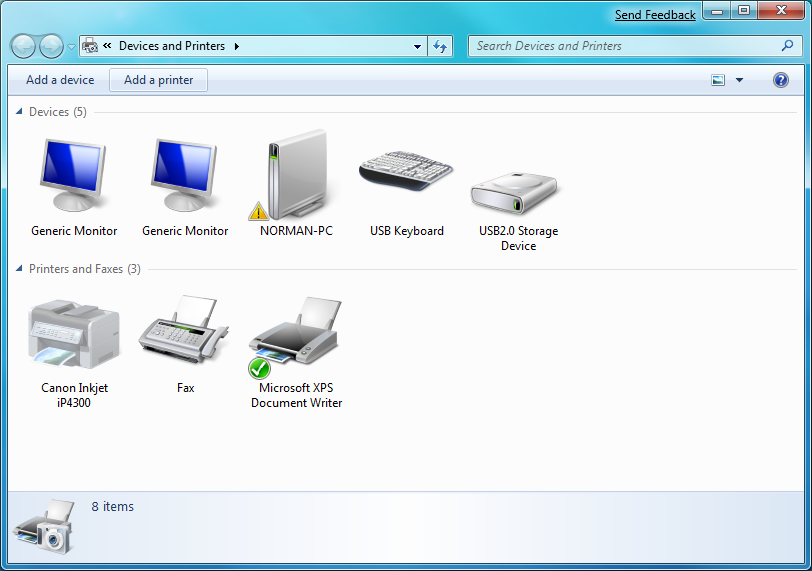The width and height of the screenshot is (812, 571).
Task: Click Add a printer
Action: click(158, 80)
